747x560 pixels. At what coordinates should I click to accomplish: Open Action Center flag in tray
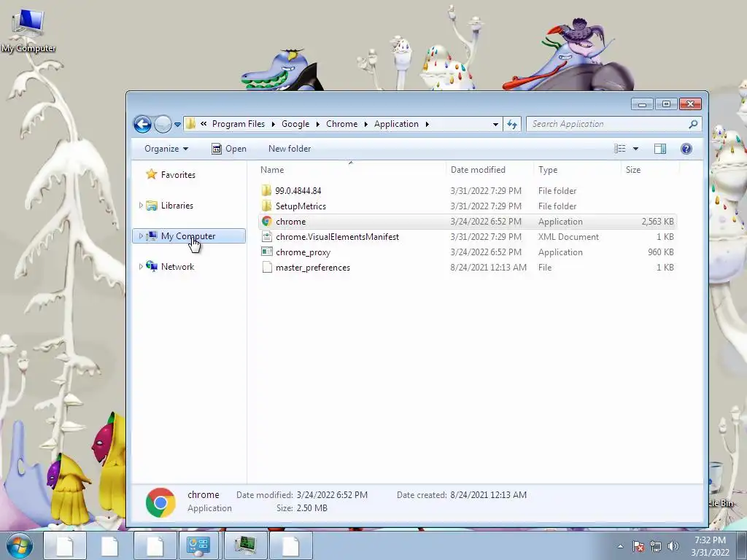[638, 546]
